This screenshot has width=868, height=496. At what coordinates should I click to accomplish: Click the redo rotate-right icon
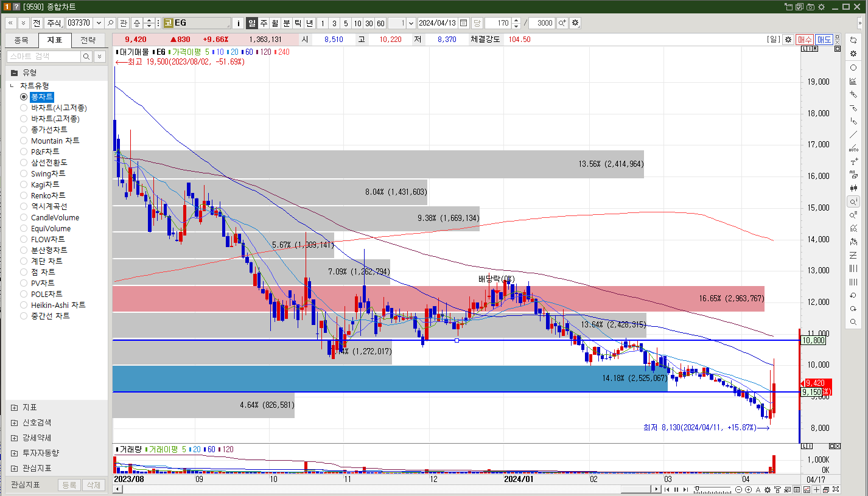(x=853, y=309)
